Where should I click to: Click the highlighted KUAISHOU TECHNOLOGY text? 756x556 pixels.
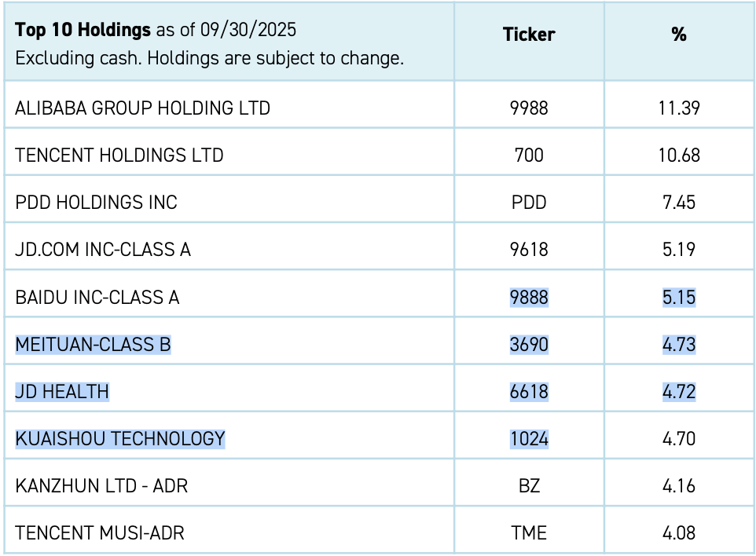[x=120, y=439]
